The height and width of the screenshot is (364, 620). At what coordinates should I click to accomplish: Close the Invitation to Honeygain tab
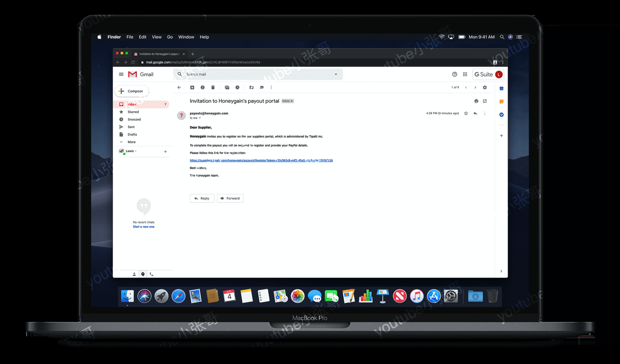click(x=184, y=54)
